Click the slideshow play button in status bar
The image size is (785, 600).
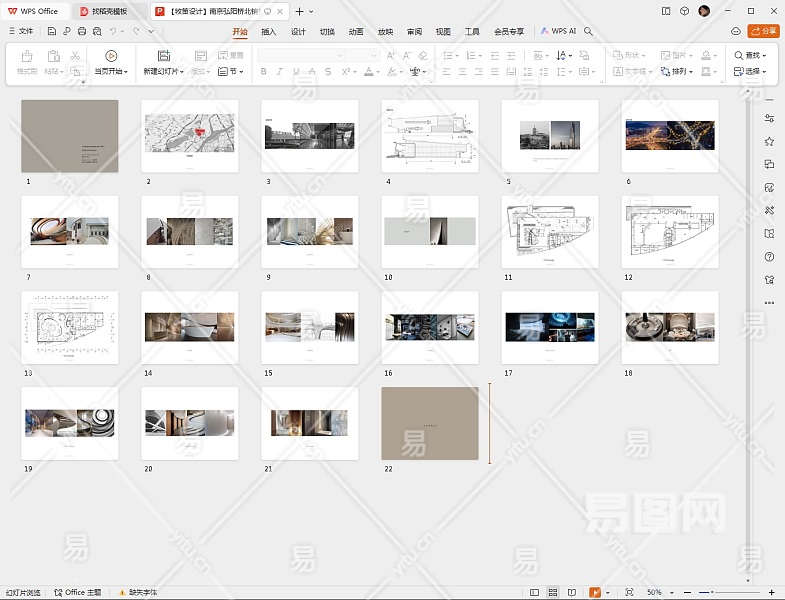[595, 593]
